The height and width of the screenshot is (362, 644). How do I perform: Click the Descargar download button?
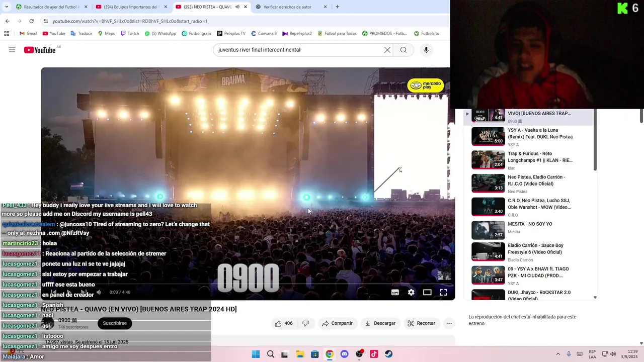[380, 323]
